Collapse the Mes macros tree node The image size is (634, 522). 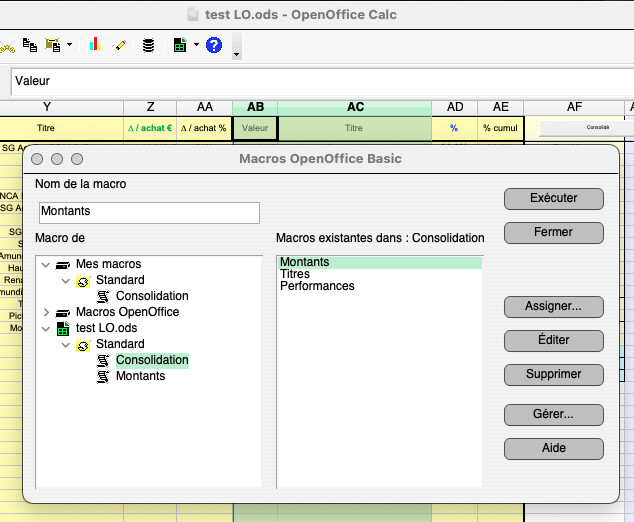[46, 265]
